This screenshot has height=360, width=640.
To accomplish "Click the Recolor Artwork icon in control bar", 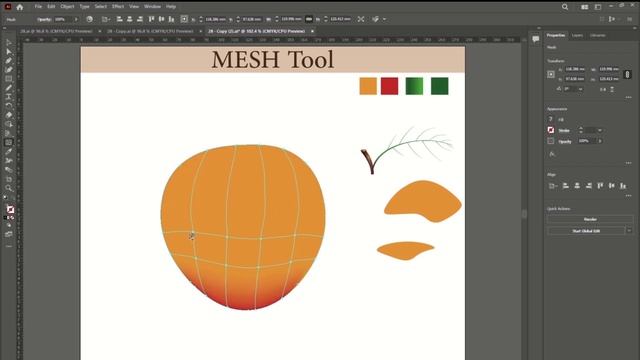I will pyautogui.click(x=89, y=19).
